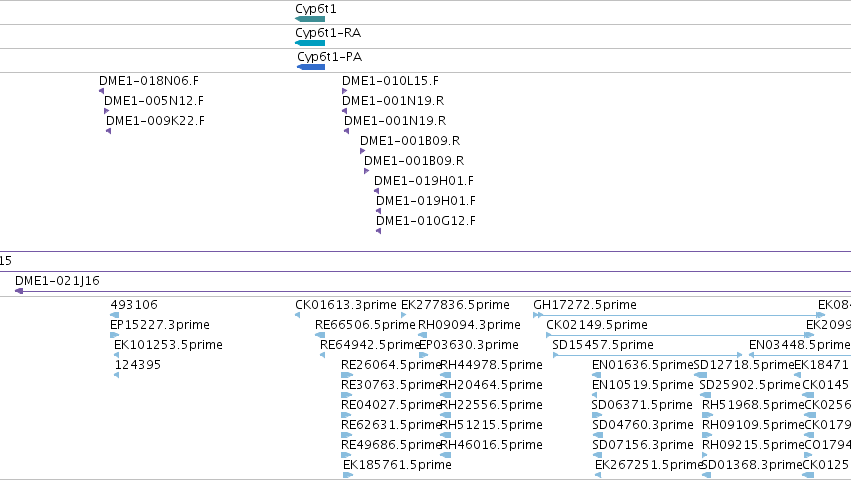Select the teal Cyp6t1 gene arrow
The width and height of the screenshot is (851, 480).
click(310, 19)
